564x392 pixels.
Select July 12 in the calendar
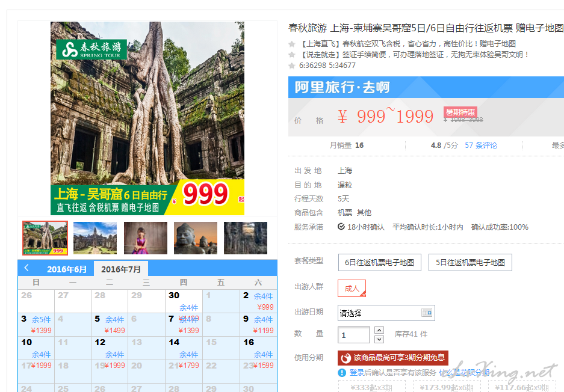(110, 348)
